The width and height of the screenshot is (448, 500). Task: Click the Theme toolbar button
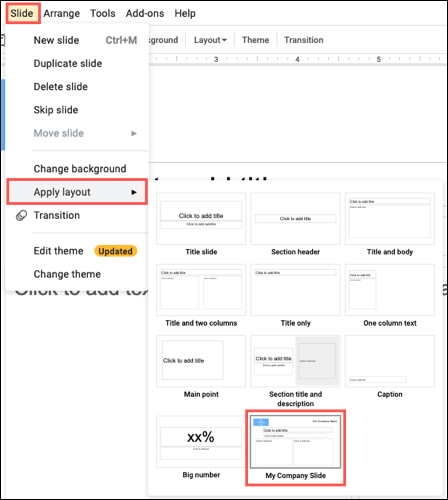(255, 40)
